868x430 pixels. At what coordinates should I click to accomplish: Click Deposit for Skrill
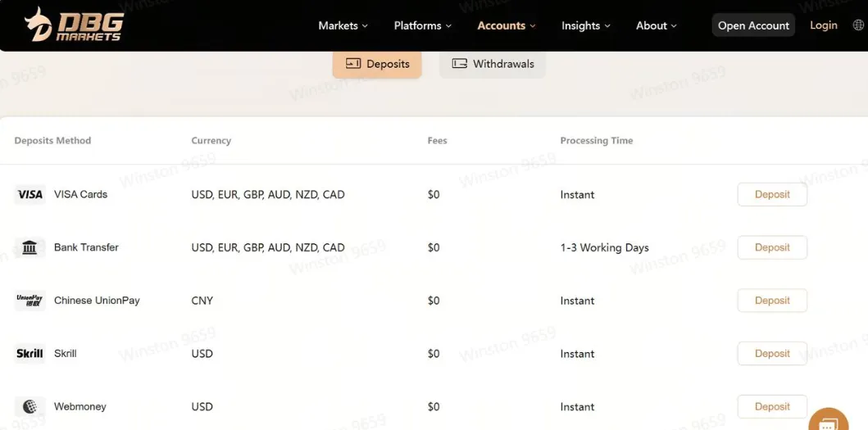[x=772, y=354]
